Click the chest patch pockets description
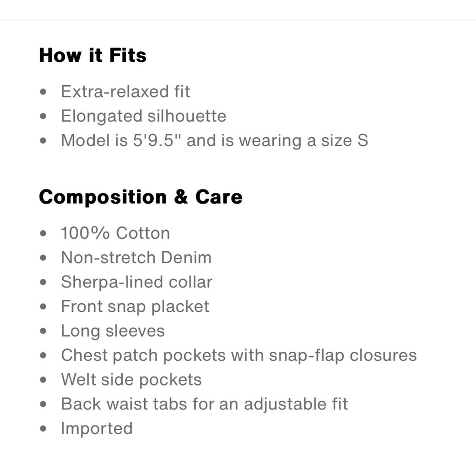The image size is (476, 476). point(238,355)
